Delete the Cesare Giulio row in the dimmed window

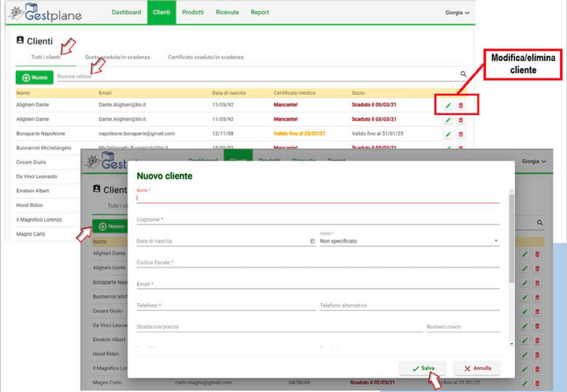(x=537, y=312)
